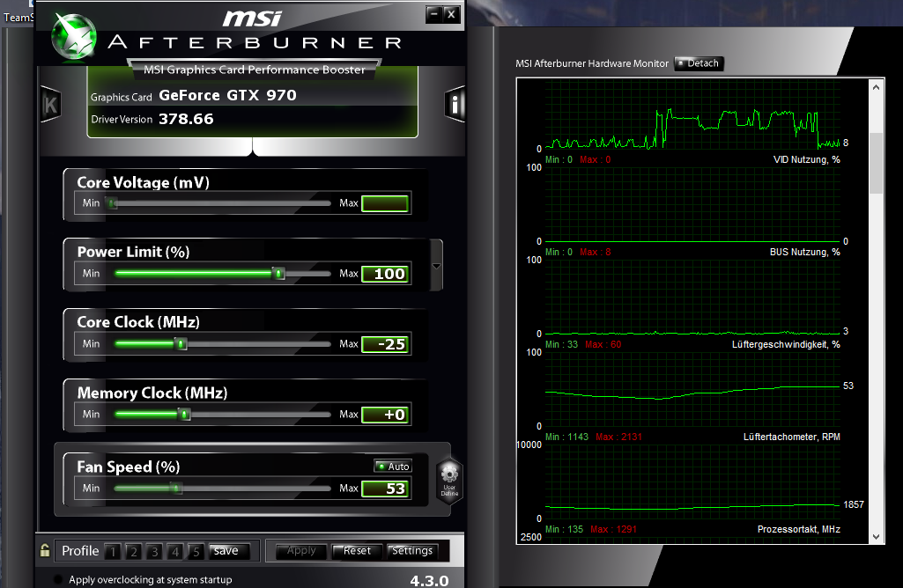Click the BUS Nutzung, % graph label
Image resolution: width=903 pixels, height=588 pixels.
click(x=804, y=252)
